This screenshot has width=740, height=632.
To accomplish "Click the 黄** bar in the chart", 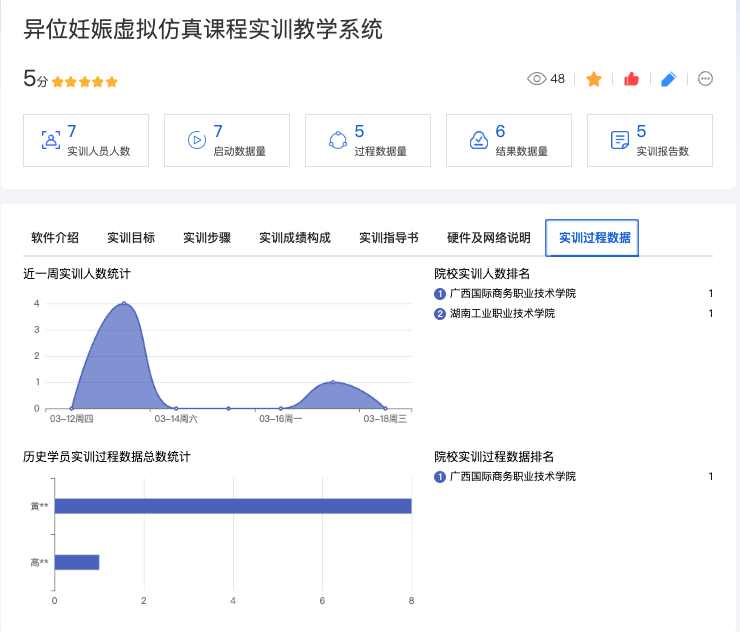I will point(232,506).
